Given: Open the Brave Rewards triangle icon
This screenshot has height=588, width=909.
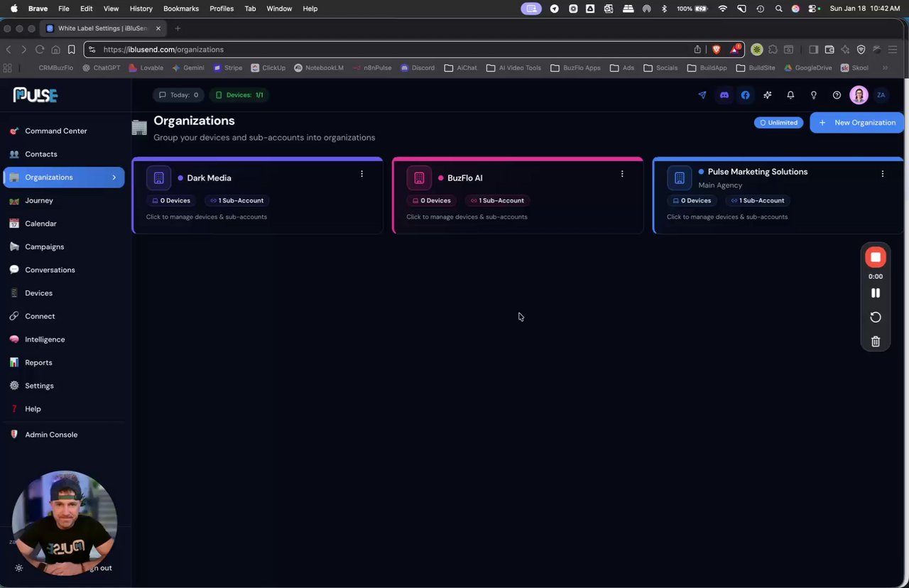Looking at the screenshot, I should (x=735, y=49).
